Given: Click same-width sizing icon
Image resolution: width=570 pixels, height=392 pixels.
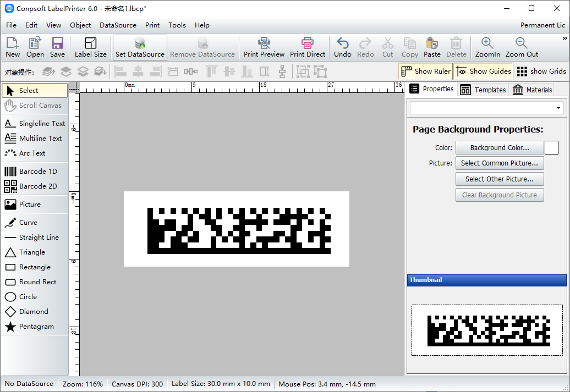Looking at the screenshot, I should [x=173, y=71].
